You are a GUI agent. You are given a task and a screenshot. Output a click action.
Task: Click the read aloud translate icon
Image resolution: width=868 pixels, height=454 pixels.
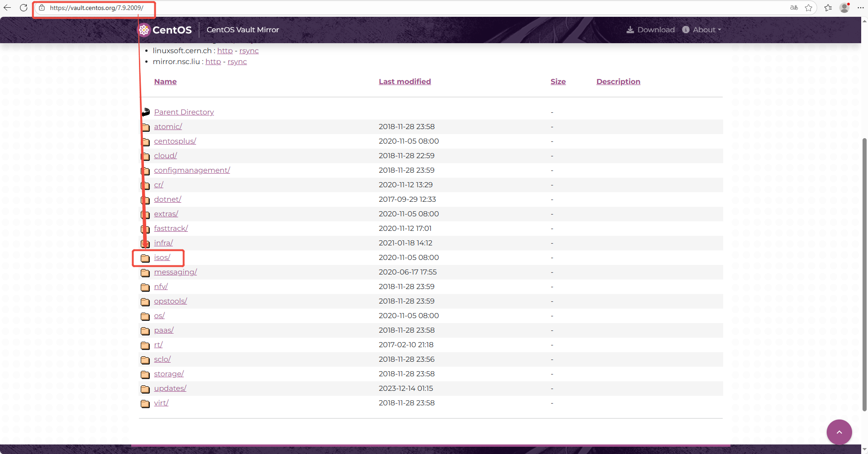tap(794, 8)
